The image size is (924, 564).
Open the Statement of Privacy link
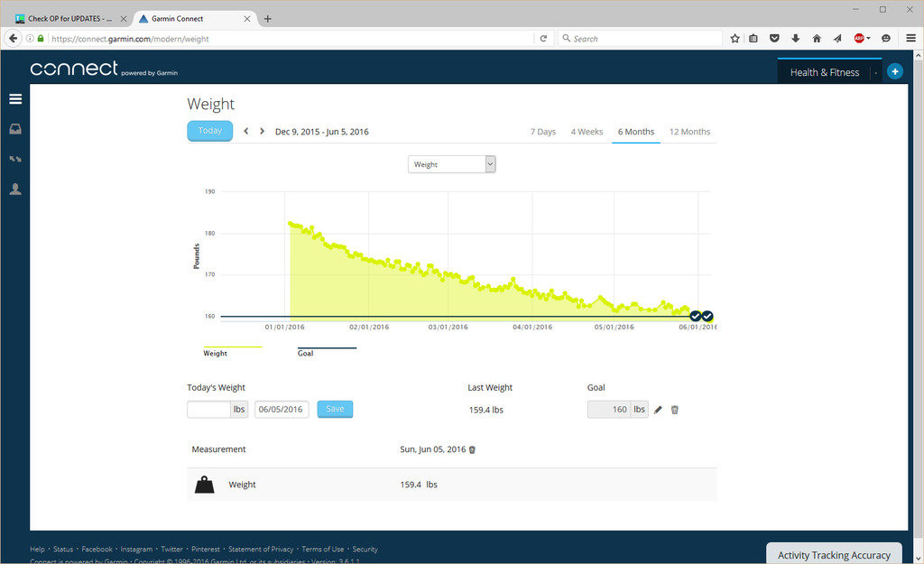tap(261, 550)
